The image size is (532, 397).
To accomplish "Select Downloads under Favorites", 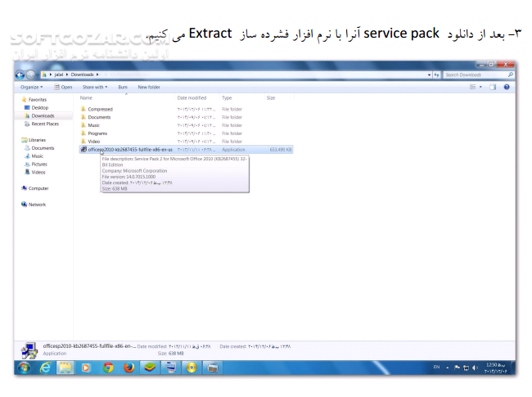I will pos(40,115).
